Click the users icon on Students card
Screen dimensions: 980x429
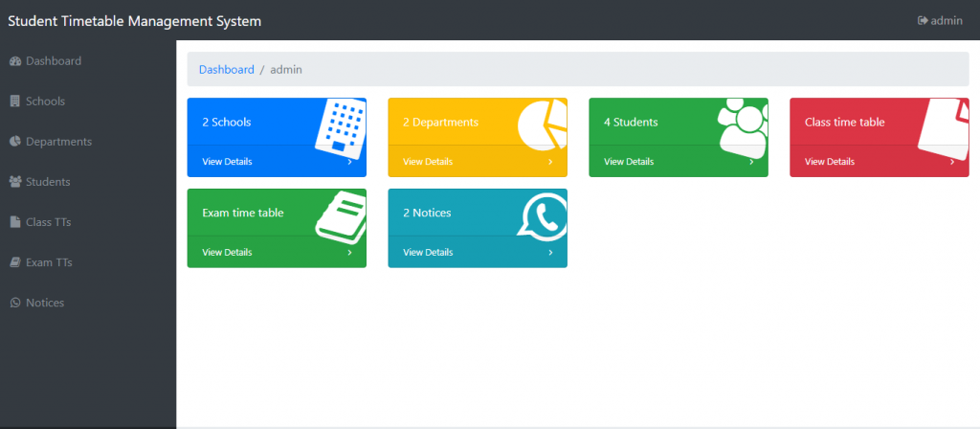[743, 124]
